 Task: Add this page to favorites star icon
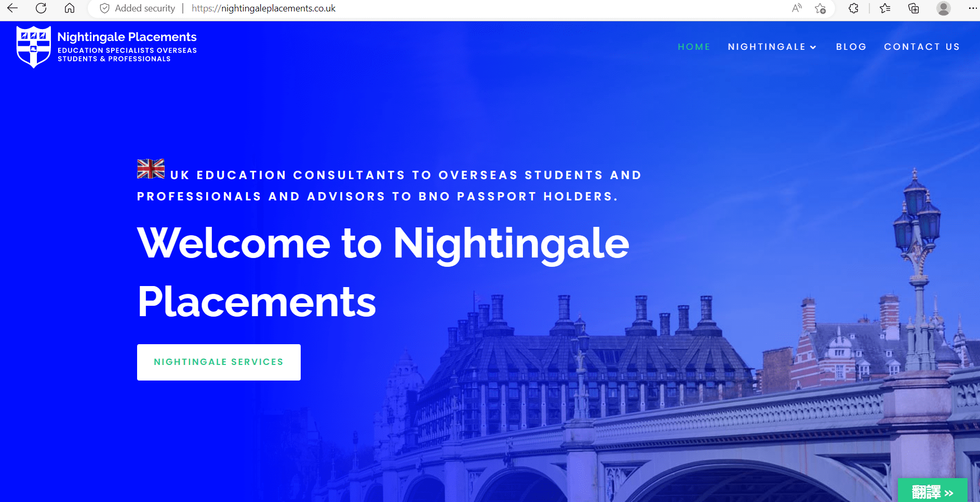point(821,8)
